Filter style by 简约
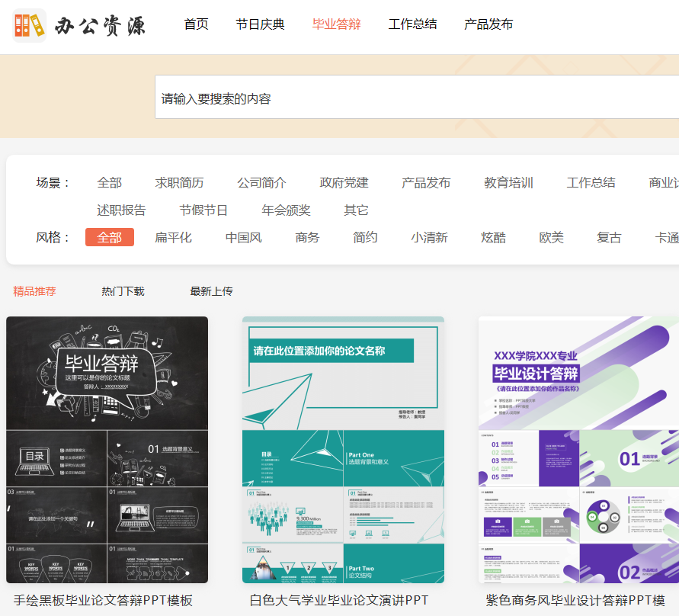 click(x=365, y=237)
